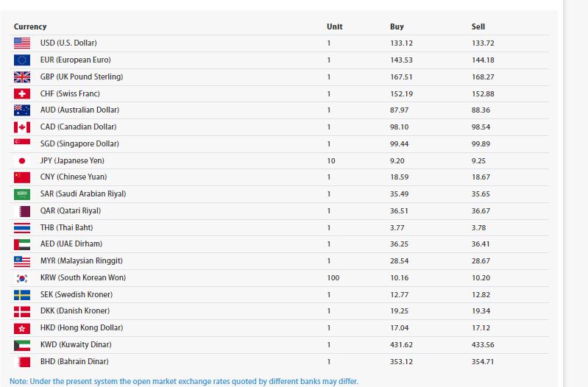This screenshot has width=588, height=387.
Task: Click the Swedish flag icon
Action: pos(21,294)
